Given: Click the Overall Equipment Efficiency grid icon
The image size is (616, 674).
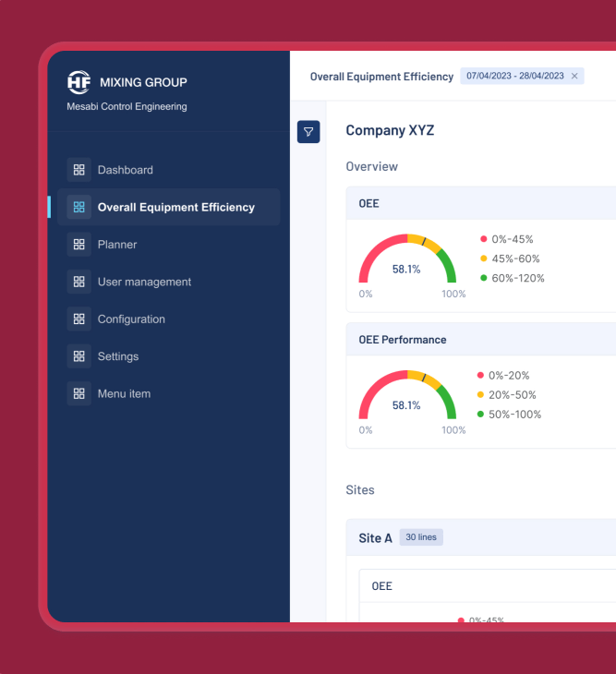Looking at the screenshot, I should click(79, 207).
